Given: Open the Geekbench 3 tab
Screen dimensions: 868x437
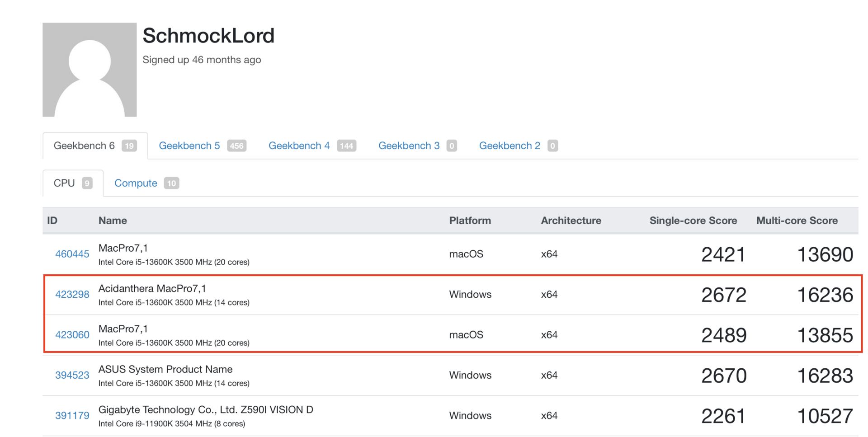Looking at the screenshot, I should click(x=409, y=146).
